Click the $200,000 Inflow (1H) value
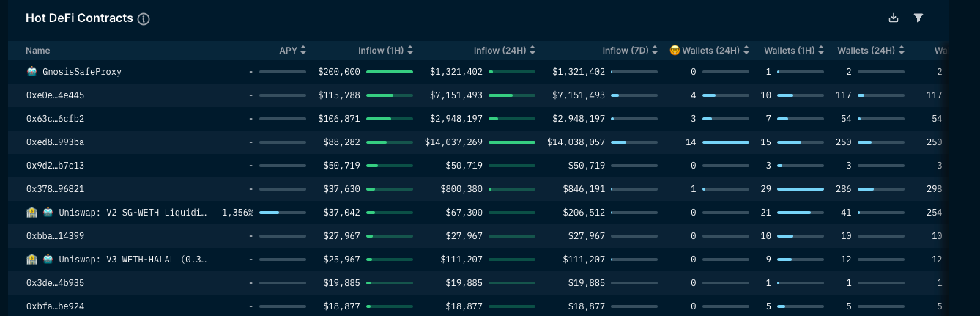This screenshot has width=980, height=316. tap(339, 72)
